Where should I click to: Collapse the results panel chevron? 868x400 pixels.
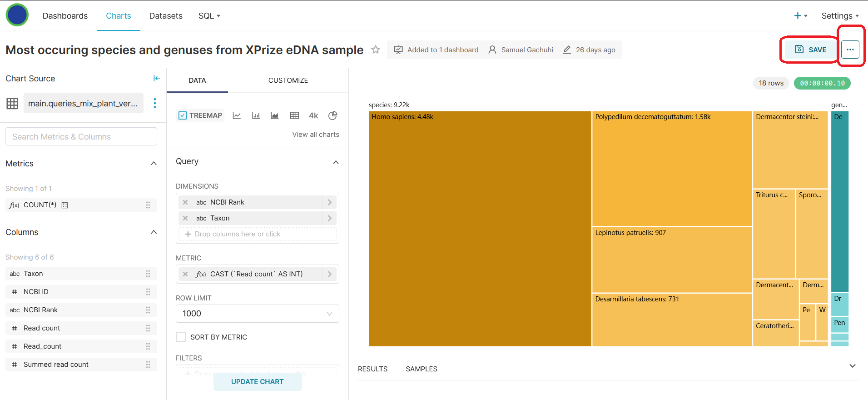pyautogui.click(x=853, y=366)
